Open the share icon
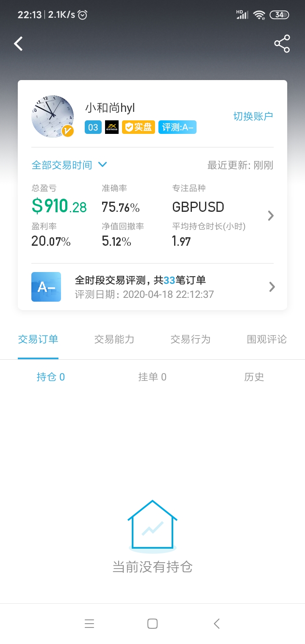305x644 pixels. point(282,44)
